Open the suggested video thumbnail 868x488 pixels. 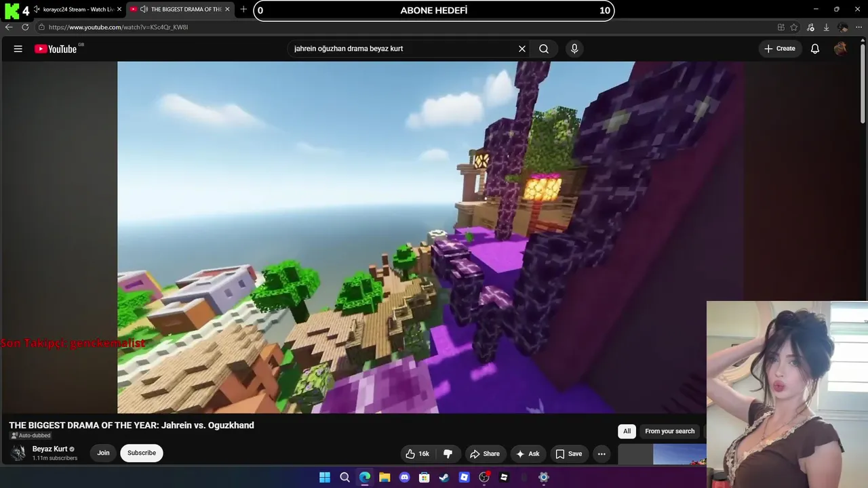[x=662, y=454]
